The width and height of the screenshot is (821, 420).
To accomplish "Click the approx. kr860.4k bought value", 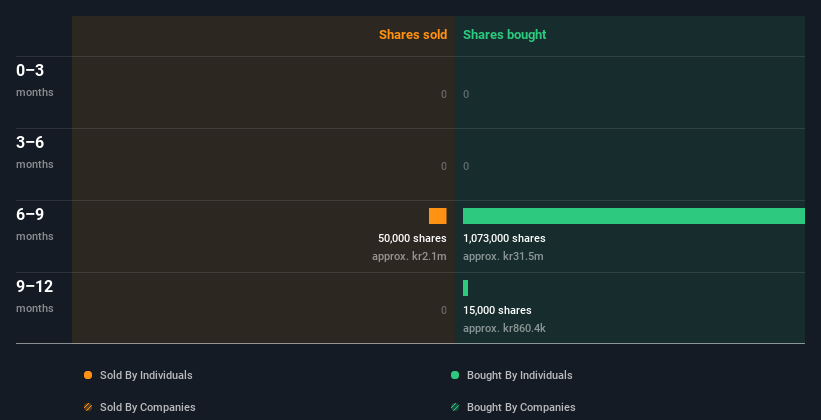I will coord(504,328).
